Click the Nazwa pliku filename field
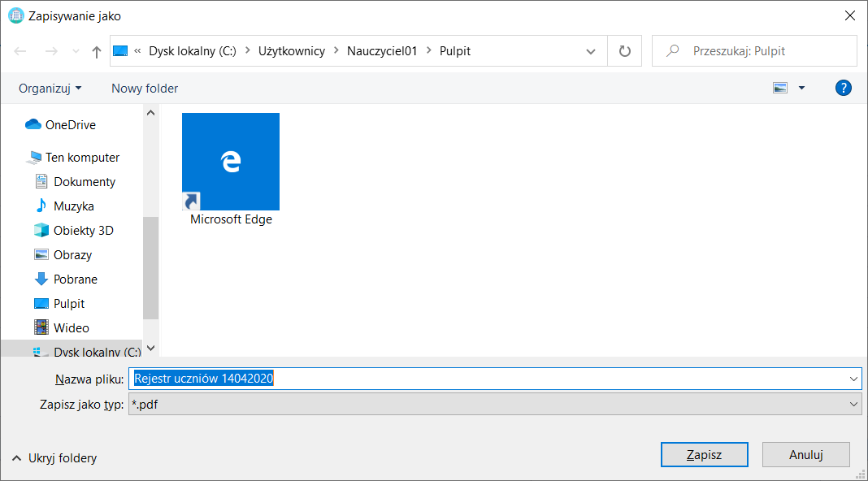868x481 pixels. click(487, 379)
